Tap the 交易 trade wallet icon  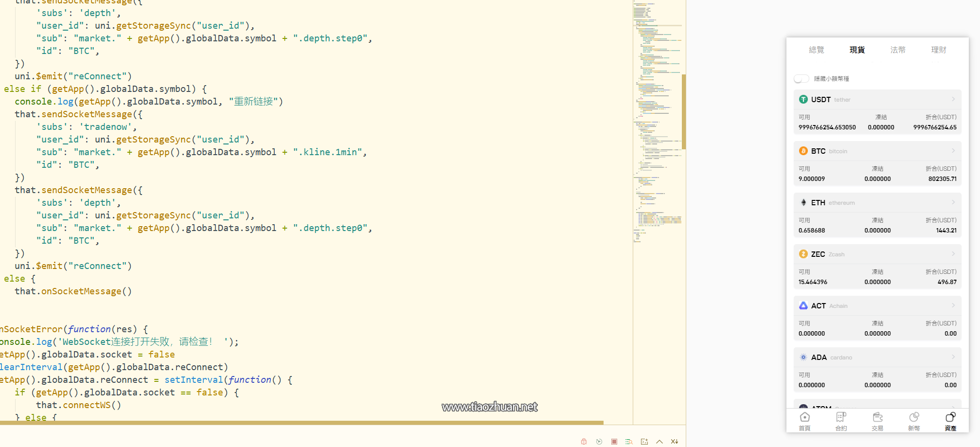pos(877,421)
